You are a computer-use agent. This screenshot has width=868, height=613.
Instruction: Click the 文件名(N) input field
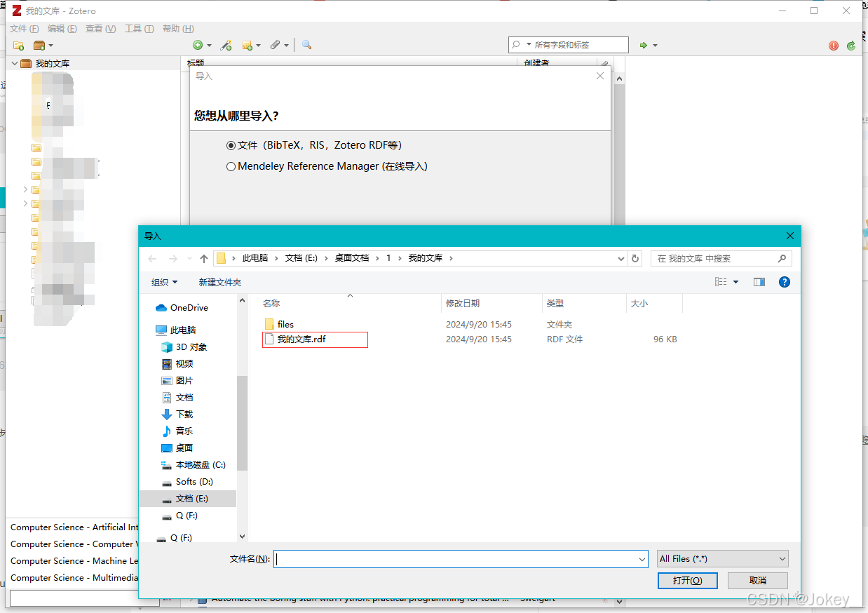coord(460,559)
